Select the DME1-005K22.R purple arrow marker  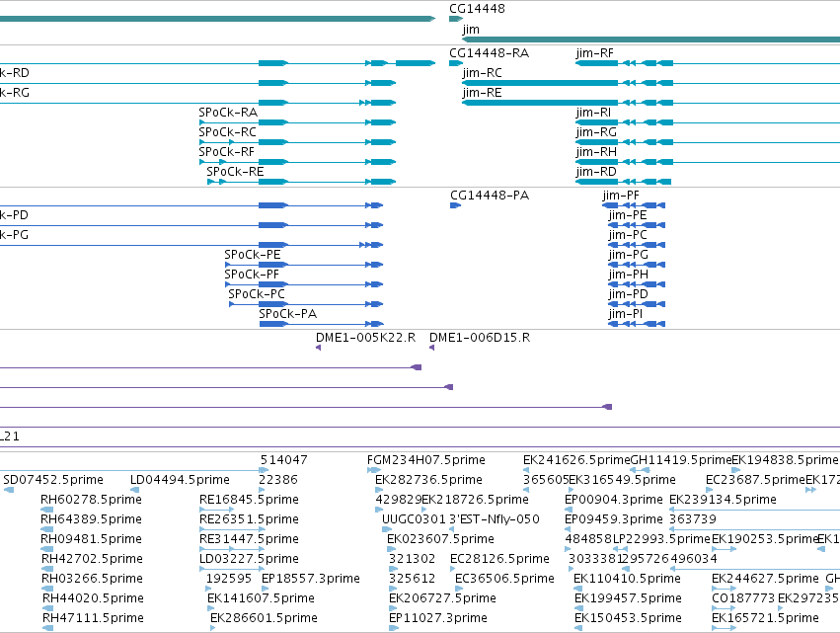pyautogui.click(x=318, y=349)
